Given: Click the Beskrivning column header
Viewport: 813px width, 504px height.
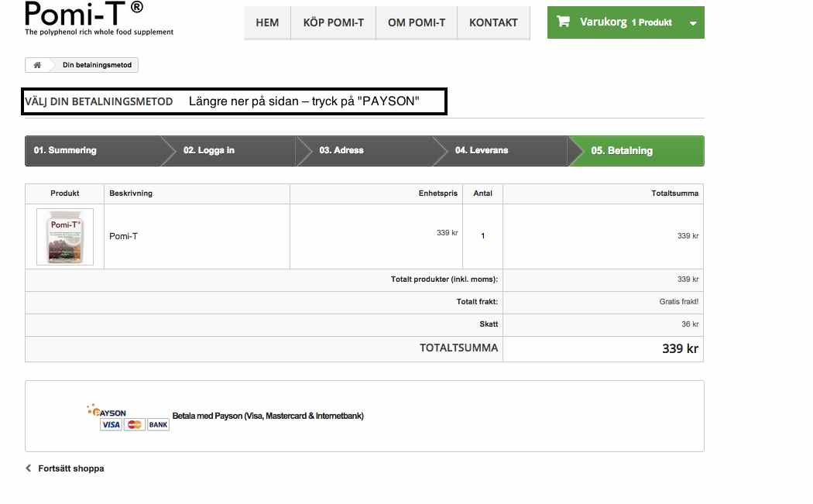Looking at the screenshot, I should [x=131, y=193].
